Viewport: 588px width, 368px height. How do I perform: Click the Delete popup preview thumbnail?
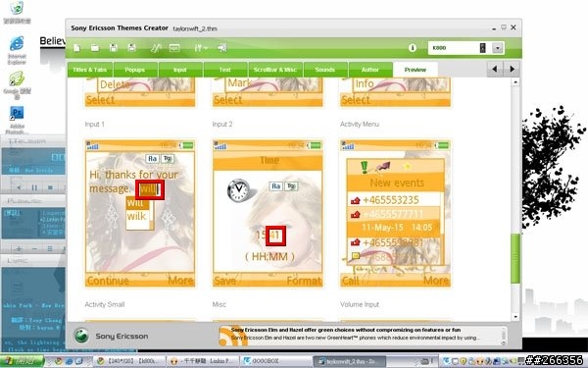pyautogui.click(x=140, y=92)
